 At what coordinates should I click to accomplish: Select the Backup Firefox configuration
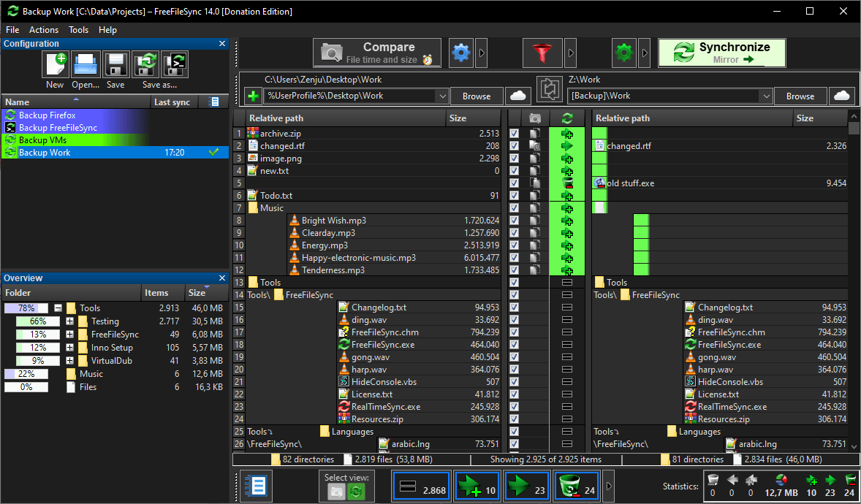tap(115, 115)
